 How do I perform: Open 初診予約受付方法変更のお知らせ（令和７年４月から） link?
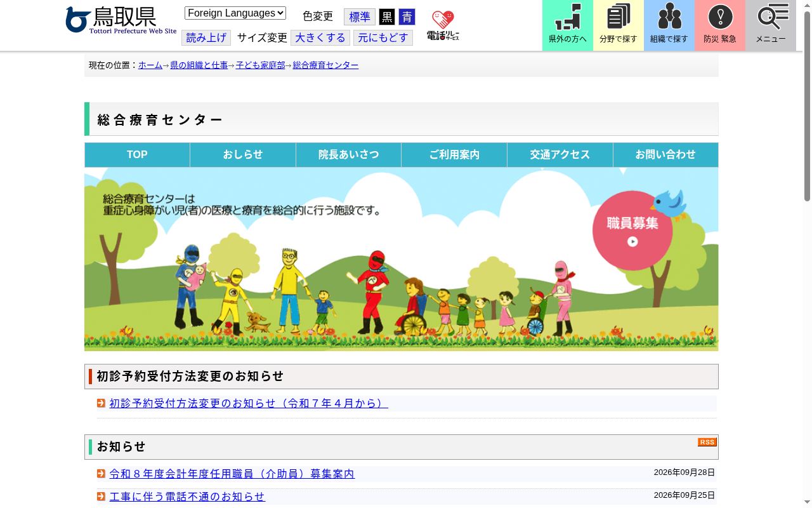coord(249,403)
